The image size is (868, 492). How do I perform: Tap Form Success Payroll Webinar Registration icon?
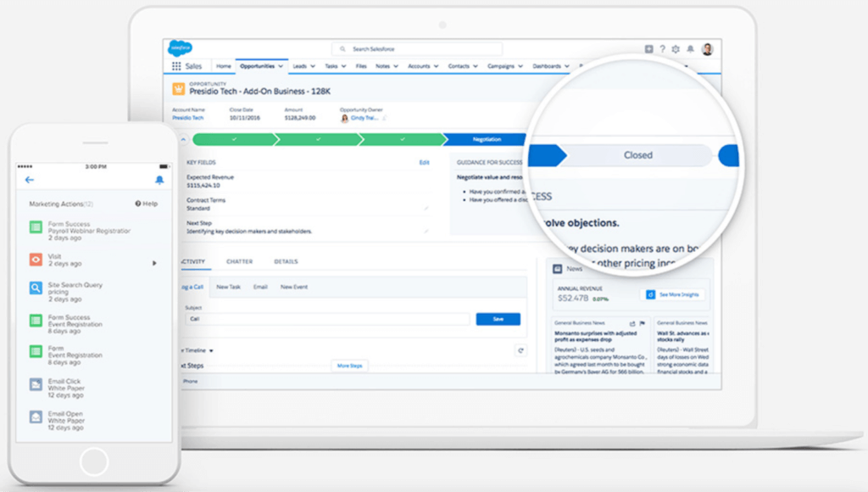[x=36, y=226]
